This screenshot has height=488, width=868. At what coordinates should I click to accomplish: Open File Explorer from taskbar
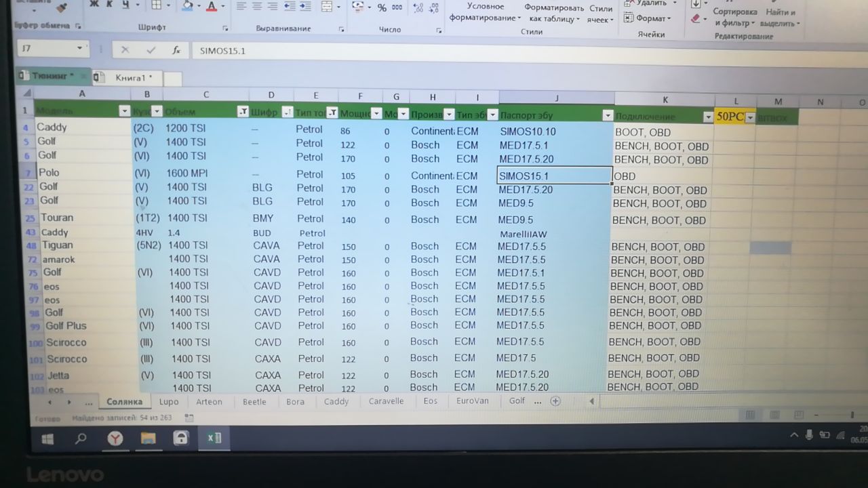tap(148, 439)
